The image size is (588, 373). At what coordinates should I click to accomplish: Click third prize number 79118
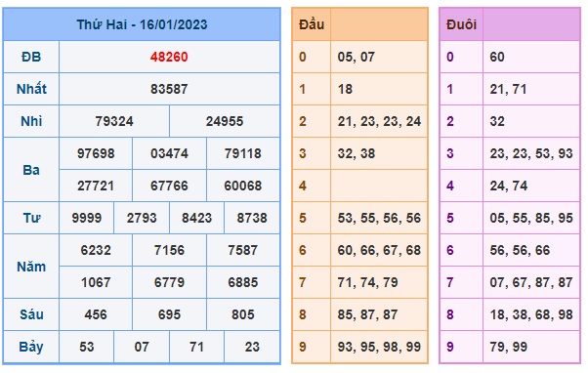[x=242, y=153]
